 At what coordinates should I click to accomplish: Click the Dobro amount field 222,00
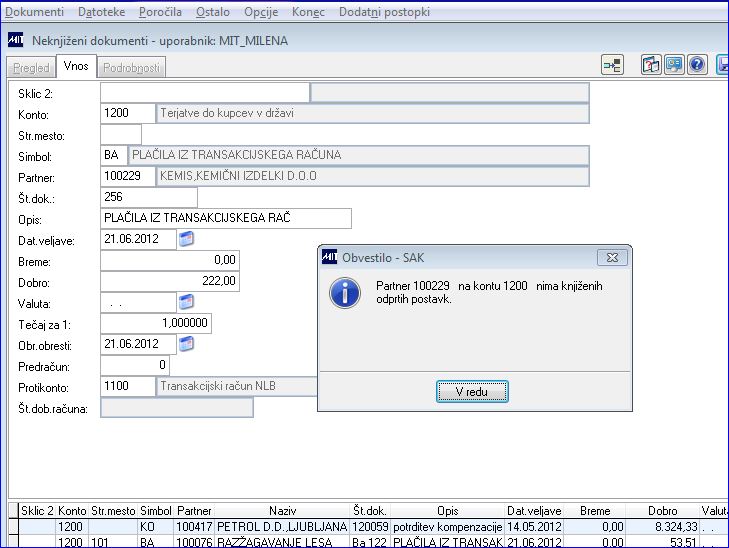170,281
